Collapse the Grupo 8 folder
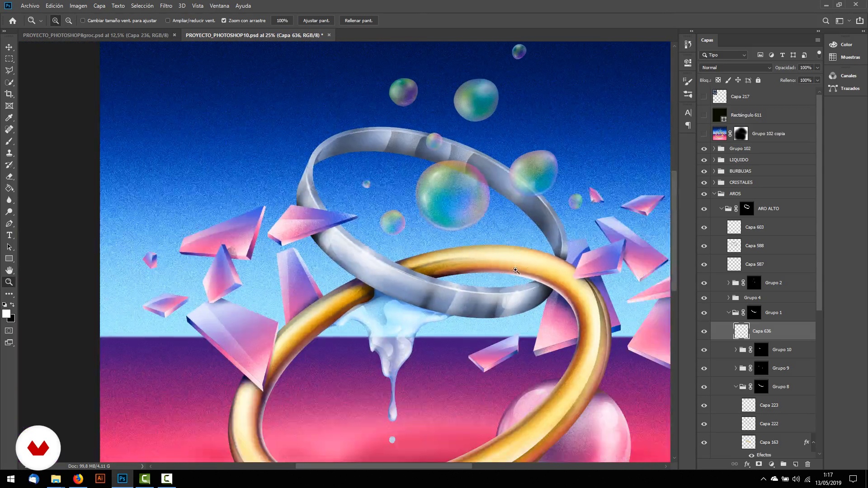This screenshot has height=488, width=868. click(x=736, y=386)
